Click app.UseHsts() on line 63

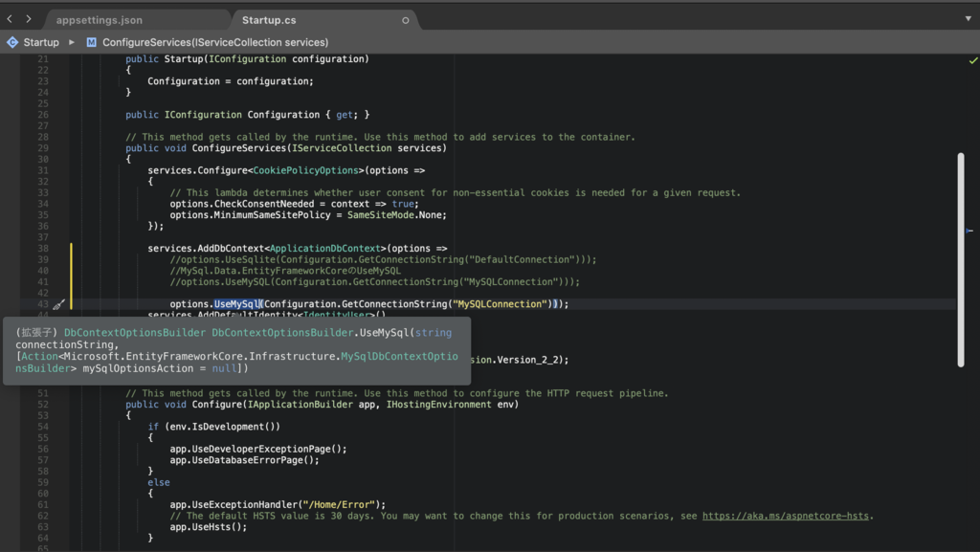coord(208,527)
